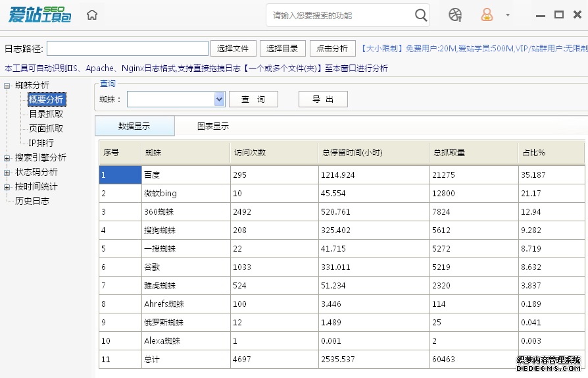Viewport: 588px width, 378px height.
Task: Open the user account avatar icon
Action: [487, 15]
